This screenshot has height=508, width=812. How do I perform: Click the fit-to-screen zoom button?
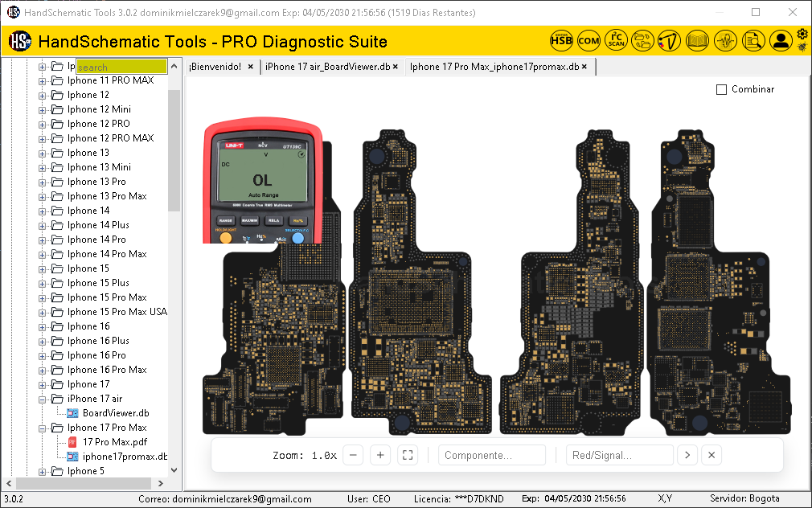click(x=407, y=455)
